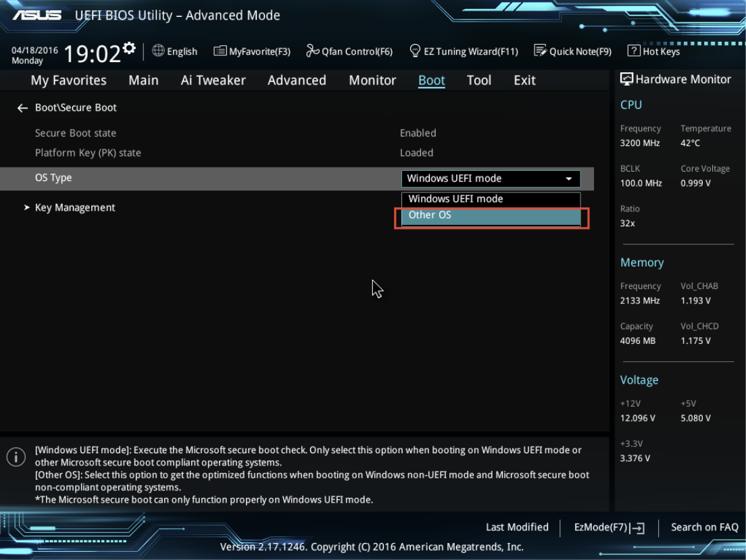Click the Qfan Control fan icon
Screen dimensions: 746x560
click(x=312, y=51)
